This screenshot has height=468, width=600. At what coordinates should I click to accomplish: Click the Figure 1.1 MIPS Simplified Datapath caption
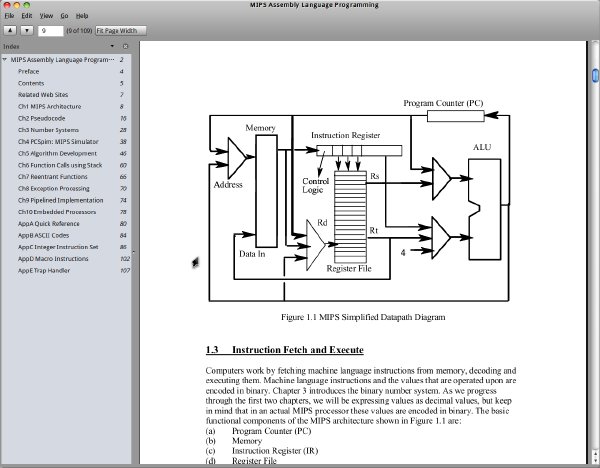click(x=363, y=317)
